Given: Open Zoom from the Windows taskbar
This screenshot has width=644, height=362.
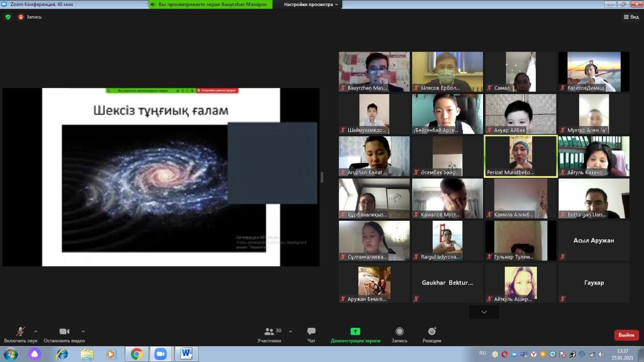Looking at the screenshot, I should point(160,354).
